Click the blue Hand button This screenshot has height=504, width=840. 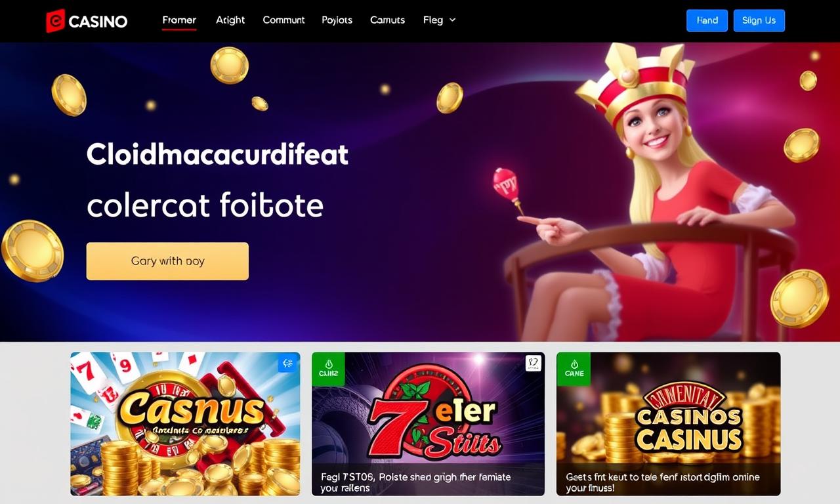point(707,20)
